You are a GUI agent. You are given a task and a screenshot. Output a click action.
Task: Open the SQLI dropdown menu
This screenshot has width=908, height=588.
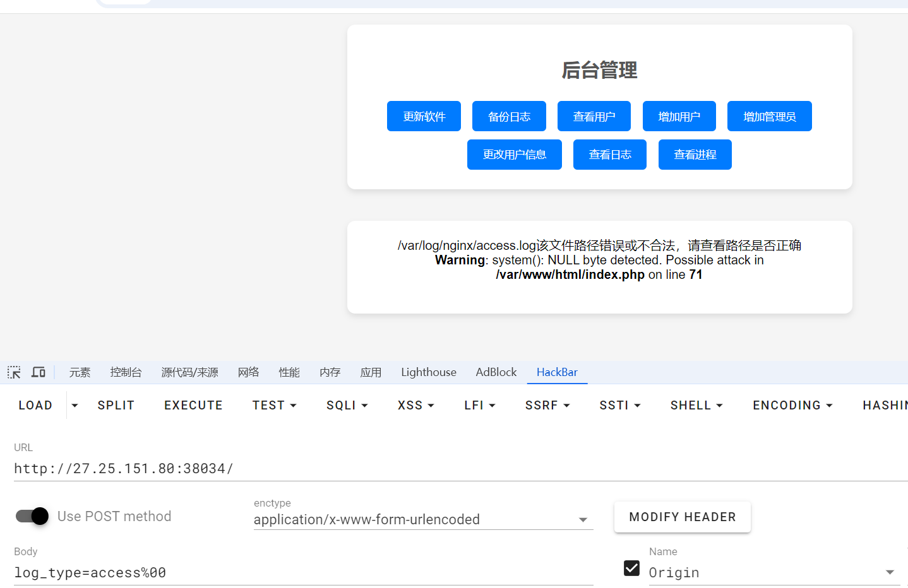click(347, 406)
